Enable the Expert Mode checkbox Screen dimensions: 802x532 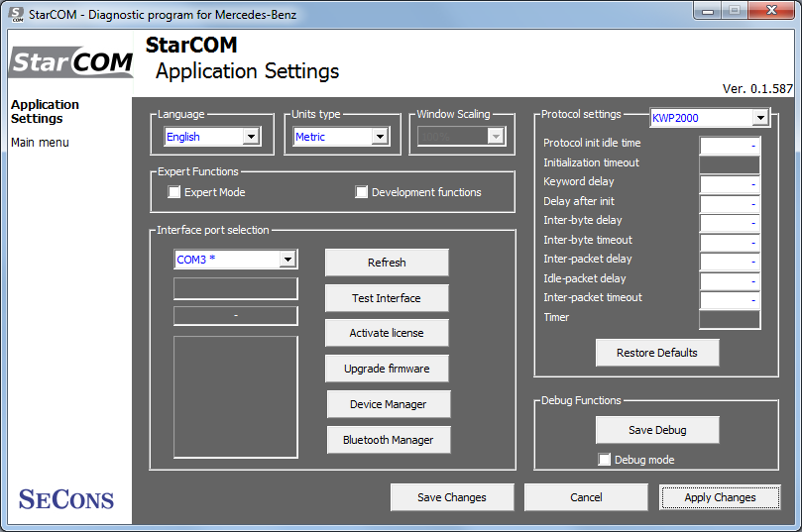click(173, 192)
